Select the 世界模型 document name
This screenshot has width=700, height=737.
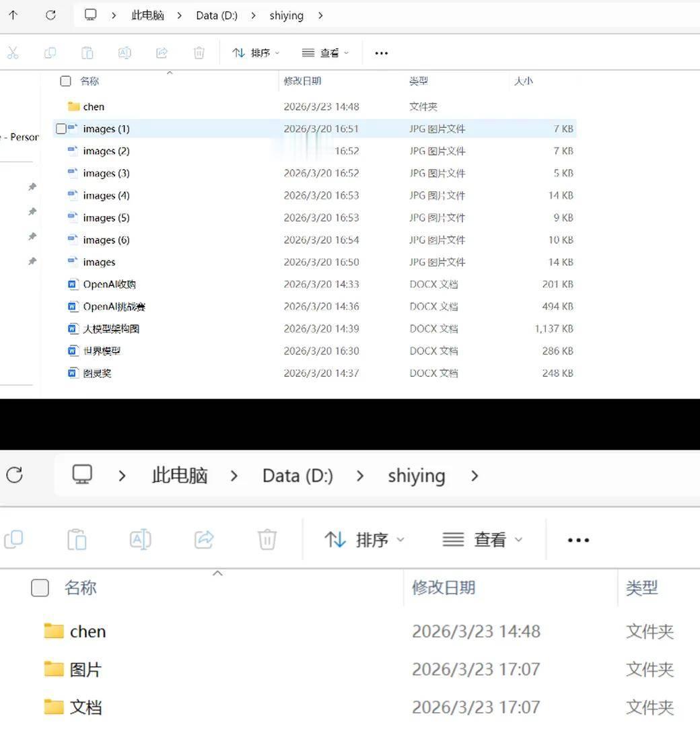coord(102,351)
